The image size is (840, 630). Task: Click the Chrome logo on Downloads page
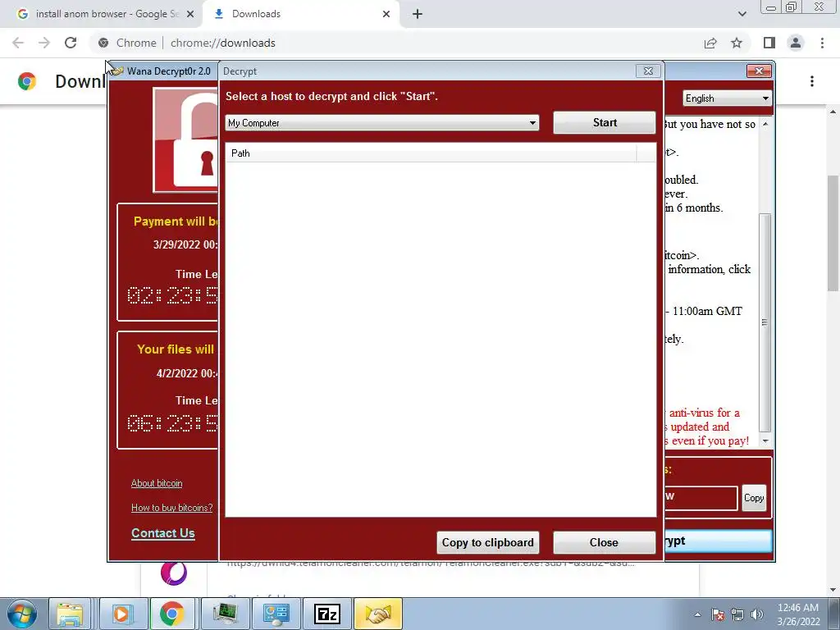(x=27, y=81)
